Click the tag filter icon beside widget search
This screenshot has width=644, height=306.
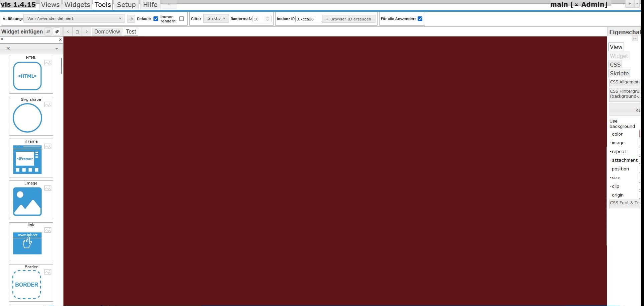pos(57,32)
